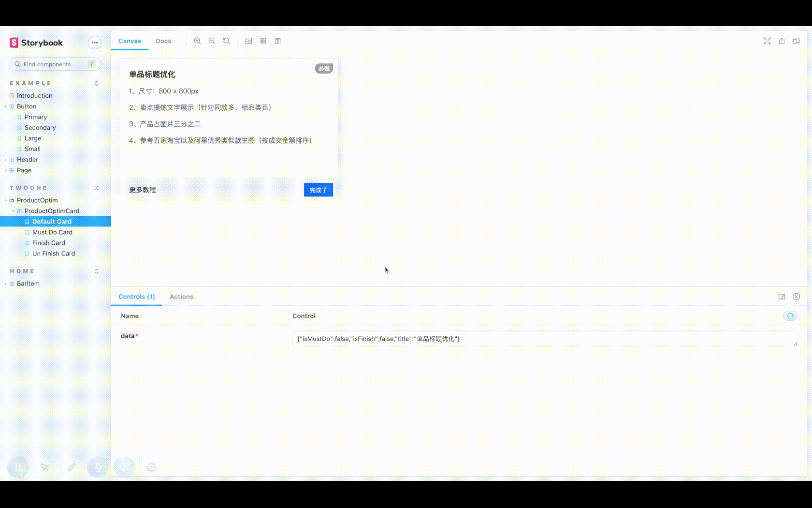Viewport: 812px width, 508px height.
Task: Change addon panel orientation icon
Action: click(x=782, y=297)
